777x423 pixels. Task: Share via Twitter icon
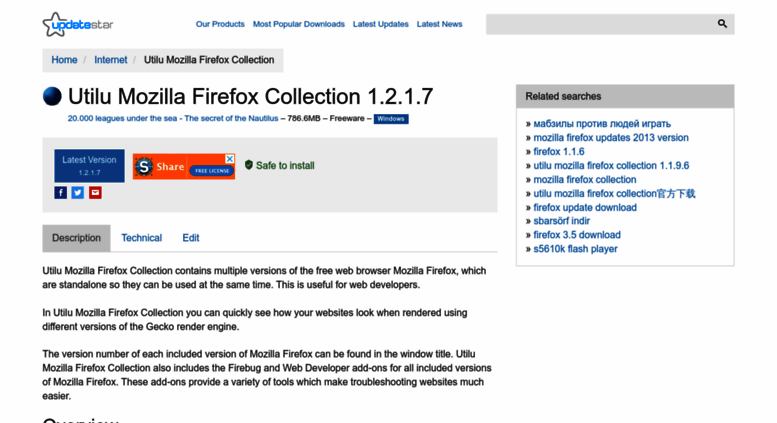point(78,193)
